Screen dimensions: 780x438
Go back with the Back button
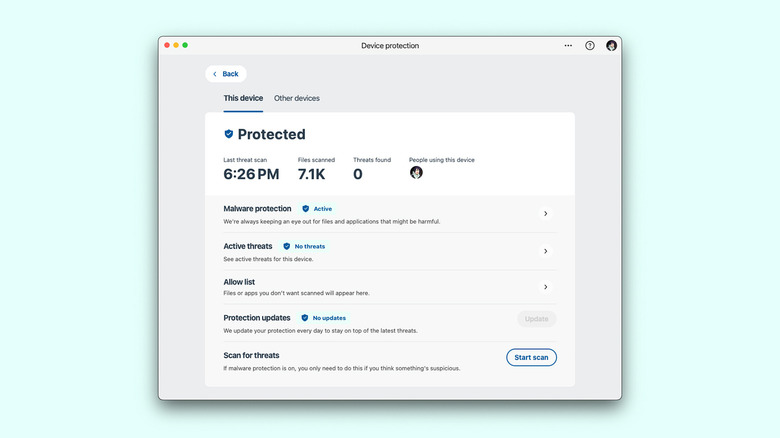click(x=226, y=74)
